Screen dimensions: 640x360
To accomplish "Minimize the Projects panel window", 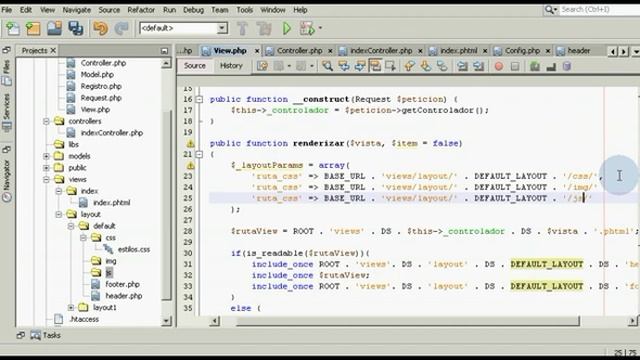I will 164,51.
